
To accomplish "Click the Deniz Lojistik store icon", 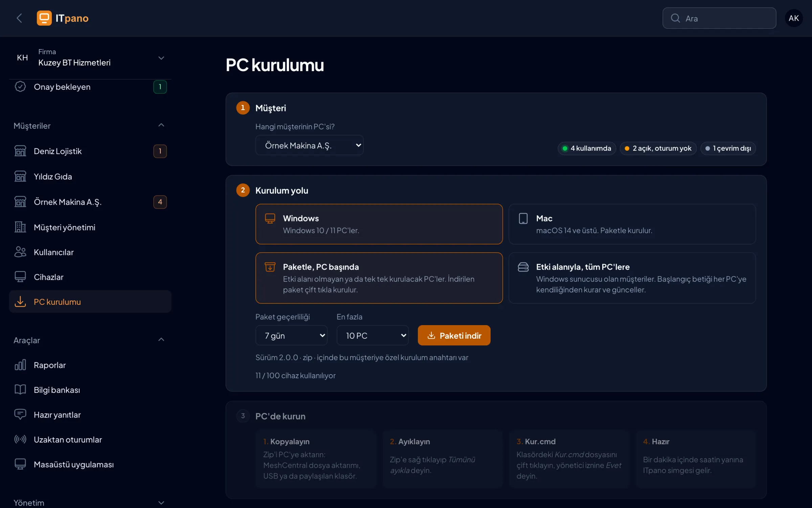I will pos(20,151).
